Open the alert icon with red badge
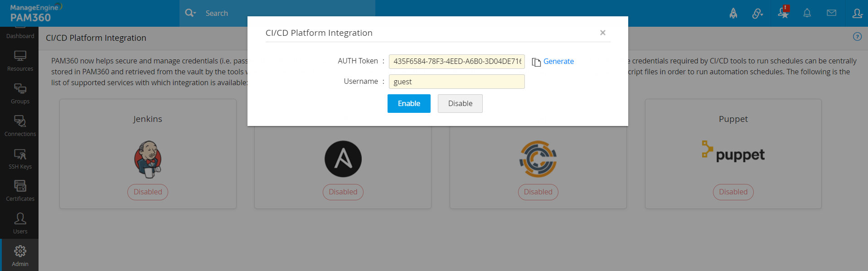Screen dimensions: 868x271 pyautogui.click(x=783, y=13)
